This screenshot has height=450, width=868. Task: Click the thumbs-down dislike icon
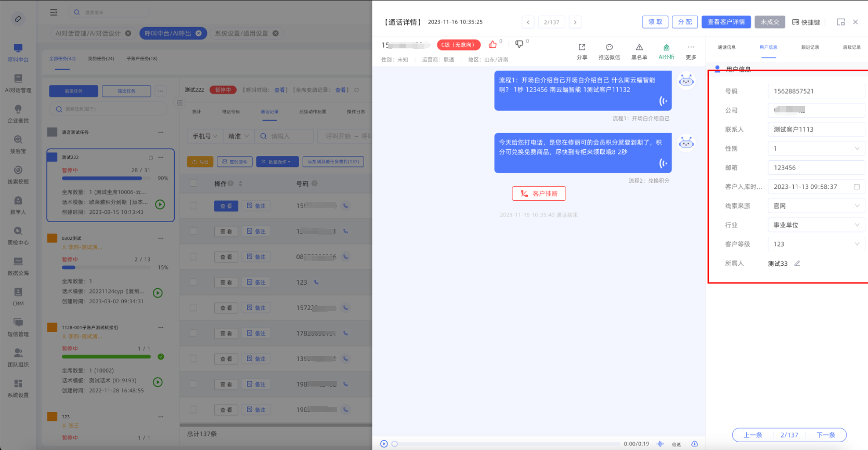519,44
